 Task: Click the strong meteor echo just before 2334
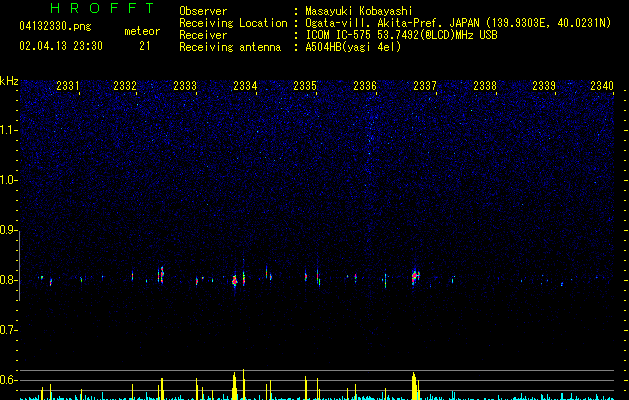click(x=235, y=281)
